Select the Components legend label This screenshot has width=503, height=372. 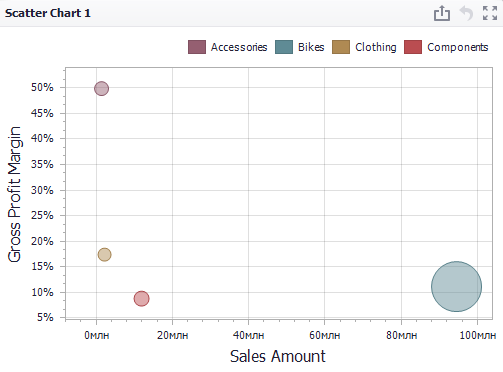(x=458, y=47)
